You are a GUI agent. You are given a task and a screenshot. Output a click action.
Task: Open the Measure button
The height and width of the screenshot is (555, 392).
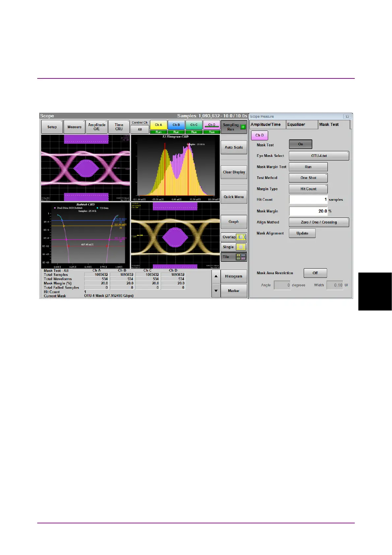click(x=74, y=127)
